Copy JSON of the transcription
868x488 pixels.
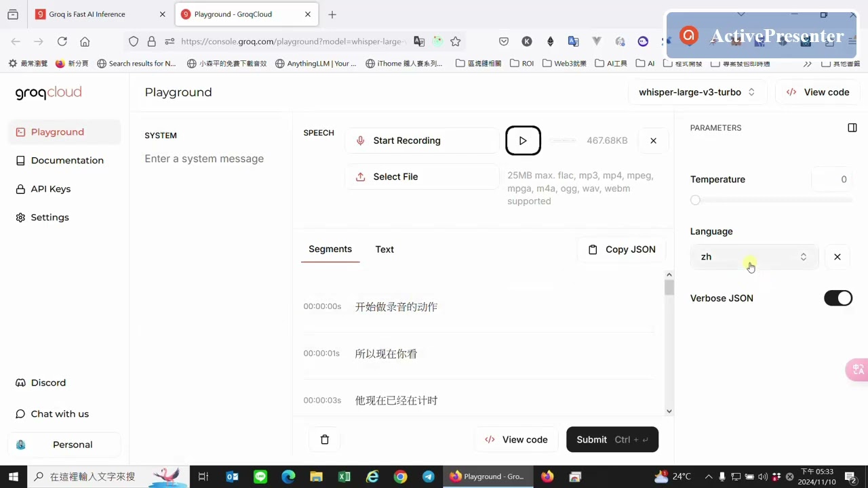point(622,249)
